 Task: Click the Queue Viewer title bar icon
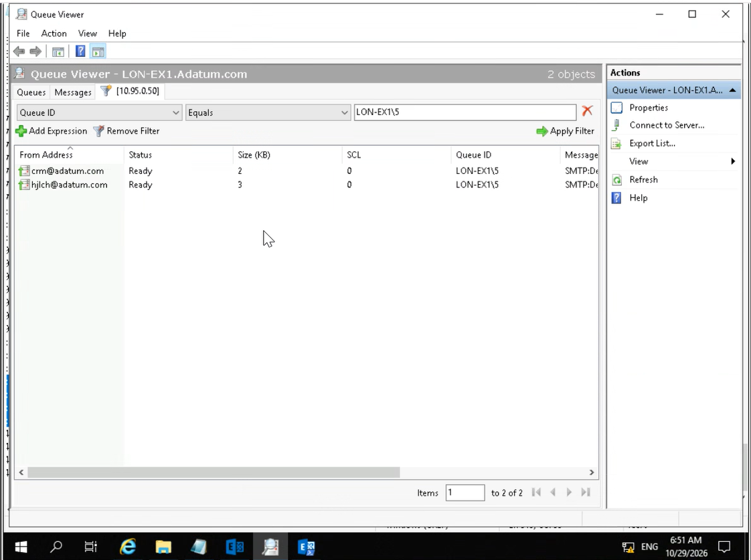(21, 14)
